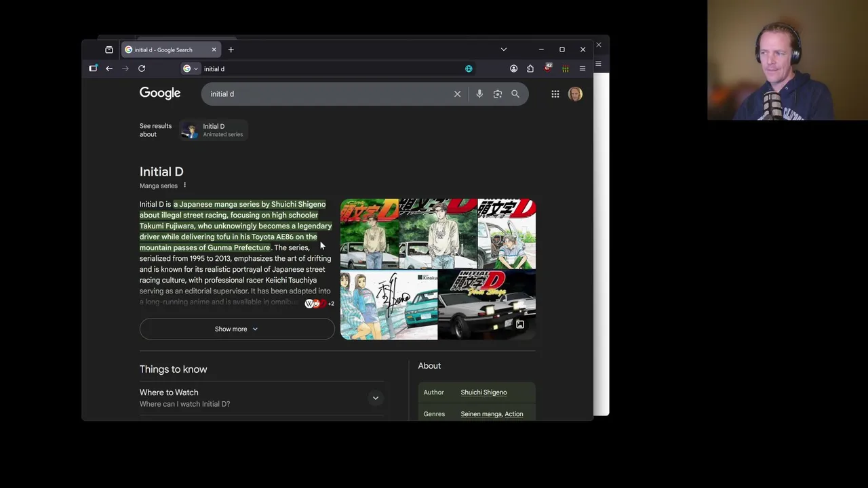Click the 'Initial D' heading
The image size is (868, 488).
coord(161,171)
